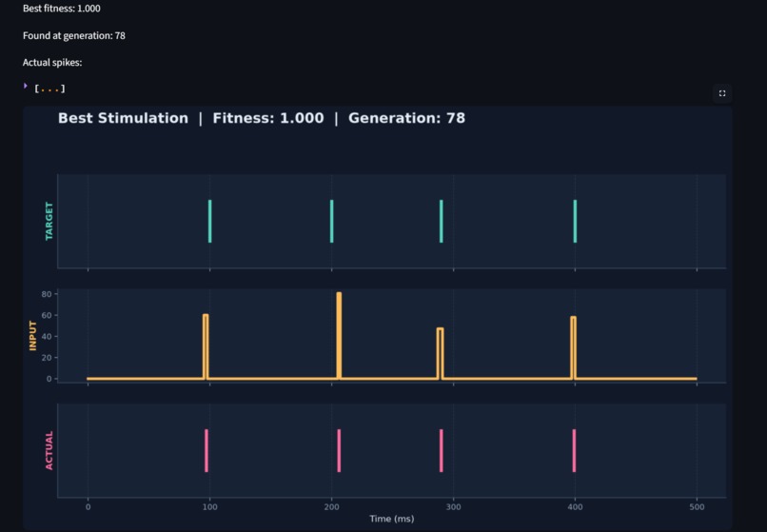The height and width of the screenshot is (532, 767).
Task: Click the ACTUAL spike near 400 ms
Action: click(x=574, y=451)
